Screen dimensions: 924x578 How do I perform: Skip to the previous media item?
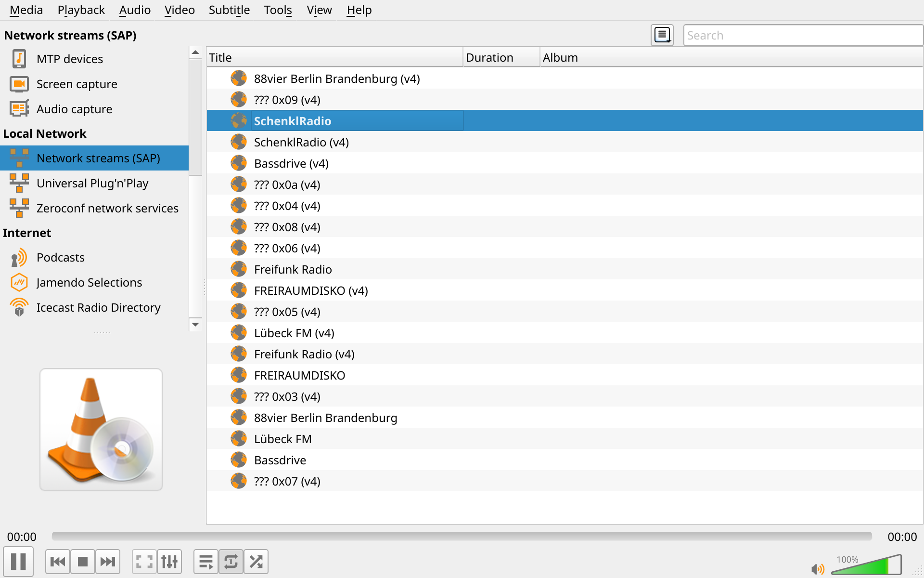tap(58, 562)
